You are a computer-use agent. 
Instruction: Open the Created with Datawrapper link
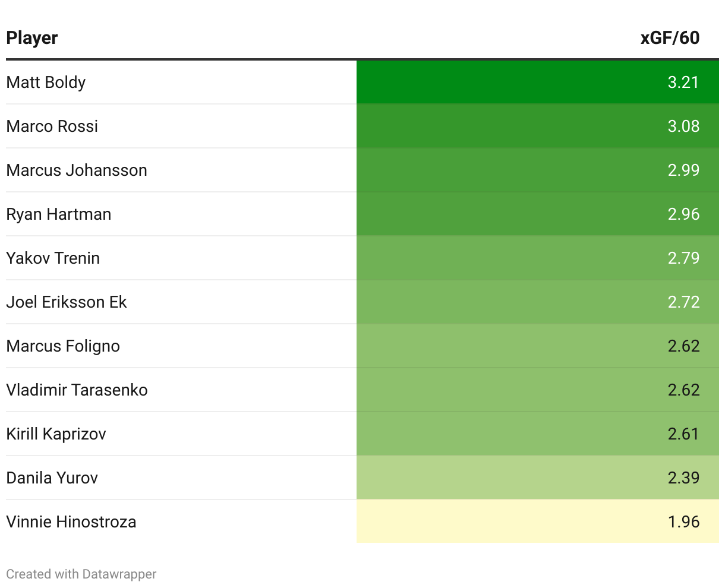(81, 574)
